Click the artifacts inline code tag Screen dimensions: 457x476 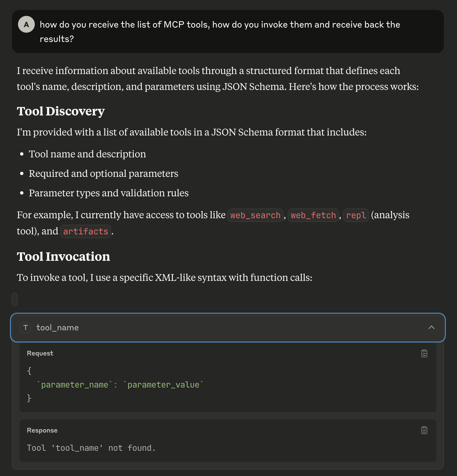pos(85,231)
